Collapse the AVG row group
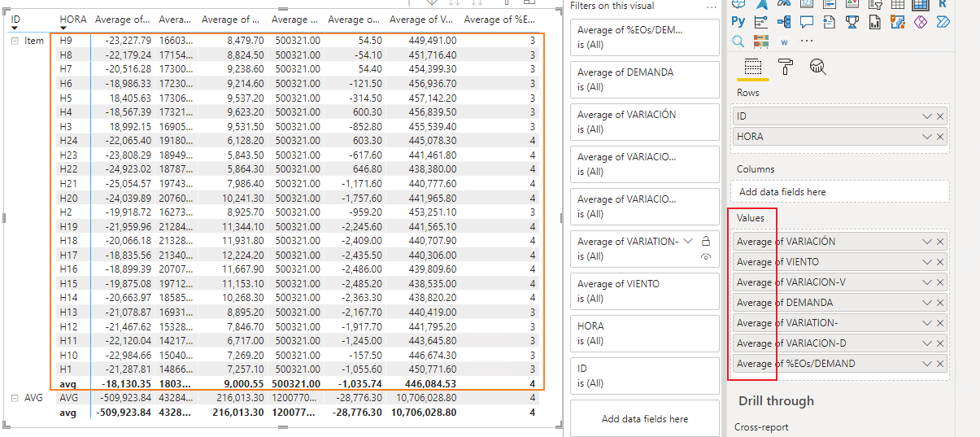980x437 pixels. coord(15,398)
